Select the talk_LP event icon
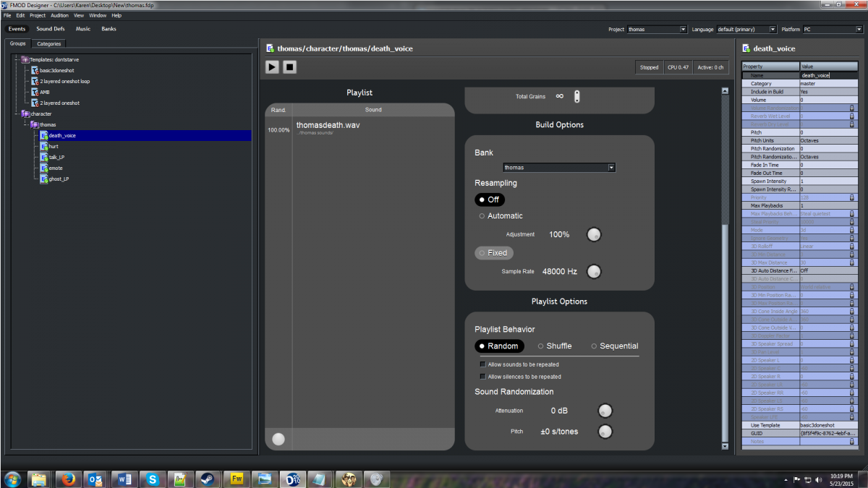Viewport: 868px width, 488px height. click(x=43, y=157)
